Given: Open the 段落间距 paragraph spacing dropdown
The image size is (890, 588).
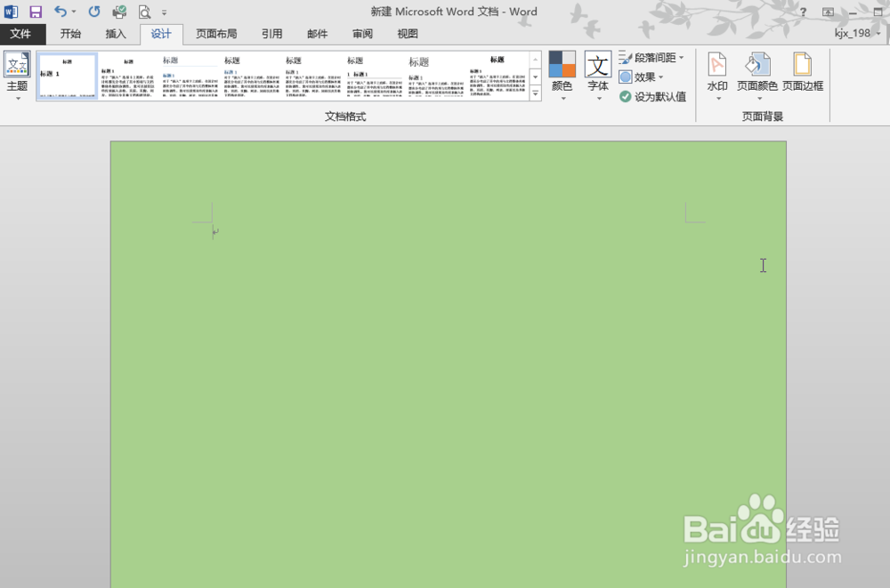Looking at the screenshot, I should [x=651, y=58].
